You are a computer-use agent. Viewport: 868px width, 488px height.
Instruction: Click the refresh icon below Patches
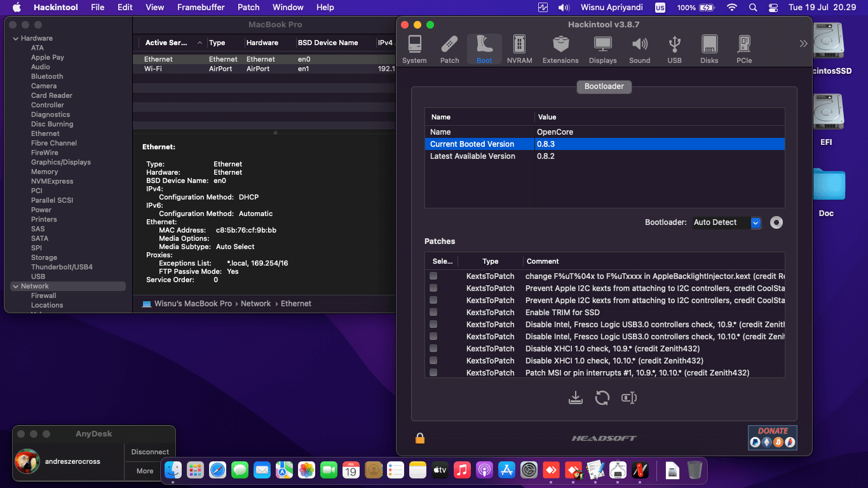[x=602, y=398]
